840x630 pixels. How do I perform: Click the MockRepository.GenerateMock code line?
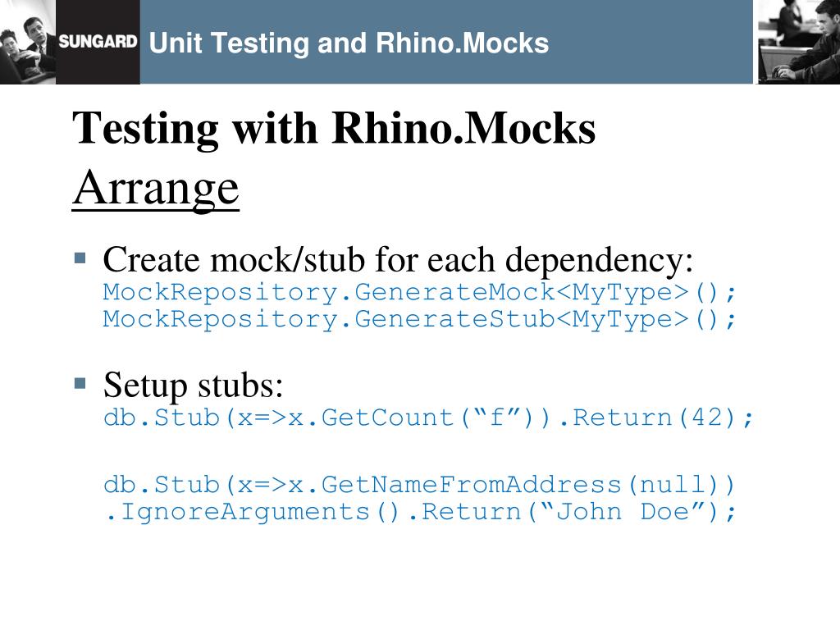[420, 292]
